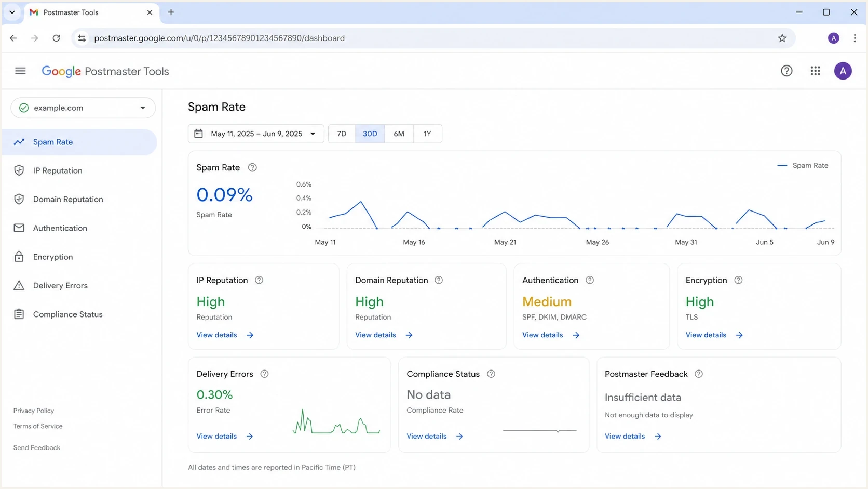Click the verified checkmark beside example.com

pyautogui.click(x=24, y=108)
